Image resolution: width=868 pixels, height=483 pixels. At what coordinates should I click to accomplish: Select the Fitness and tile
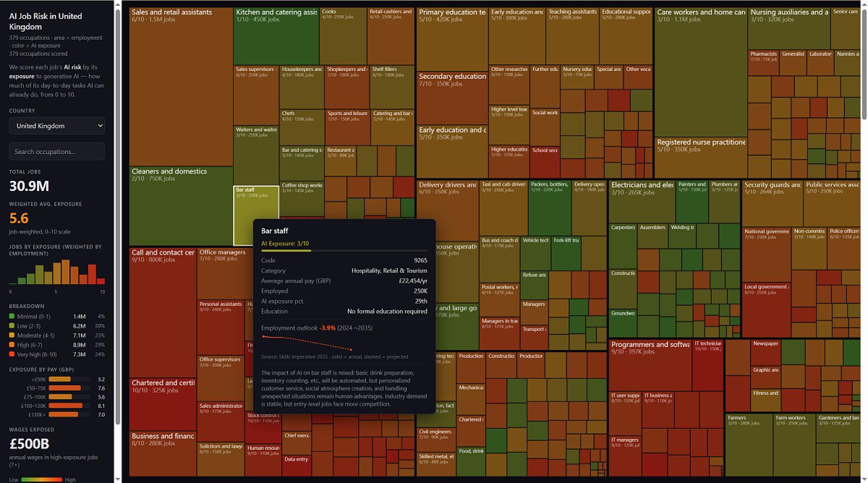point(765,400)
